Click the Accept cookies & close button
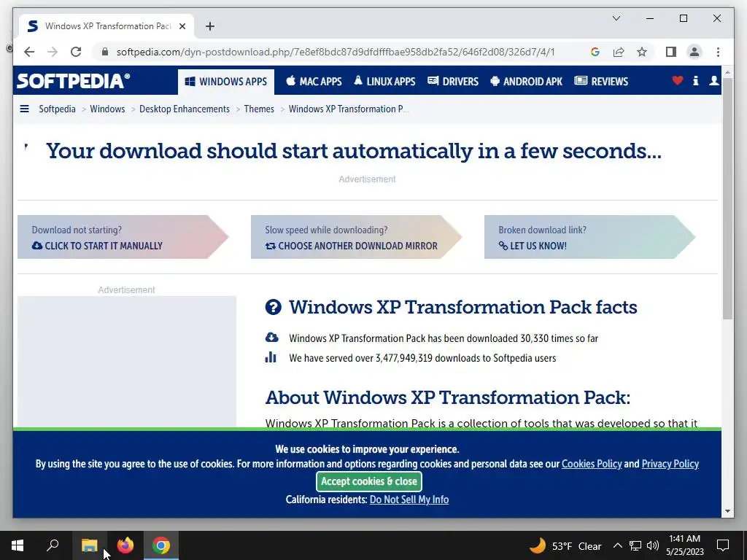The image size is (747, 560). pos(369,481)
